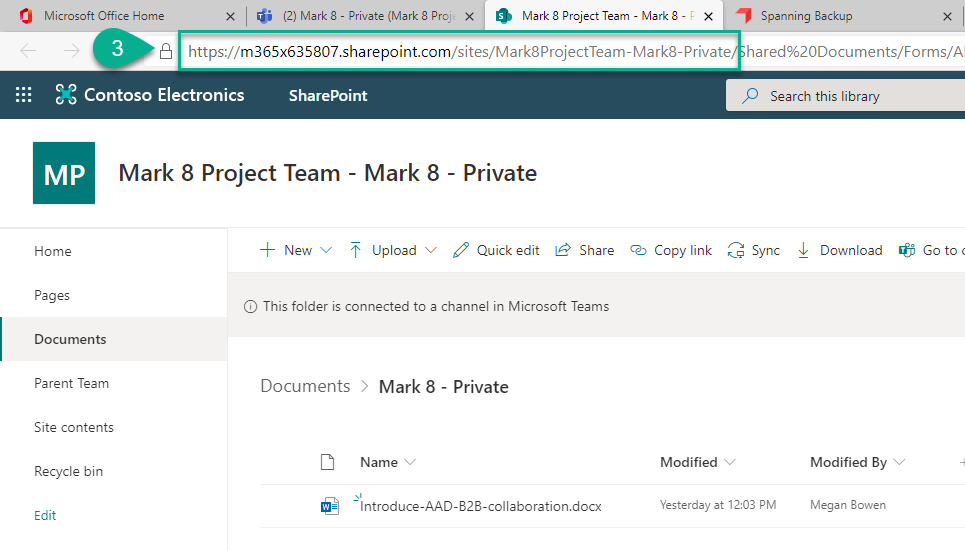This screenshot has height=550, width=965.
Task: Open Recycle bin in navigation
Action: point(68,471)
